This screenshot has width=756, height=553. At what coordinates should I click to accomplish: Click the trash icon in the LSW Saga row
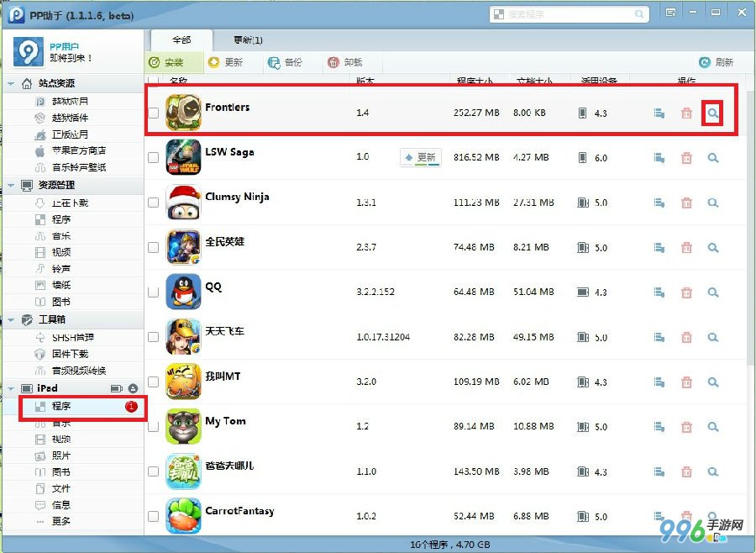pyautogui.click(x=686, y=158)
